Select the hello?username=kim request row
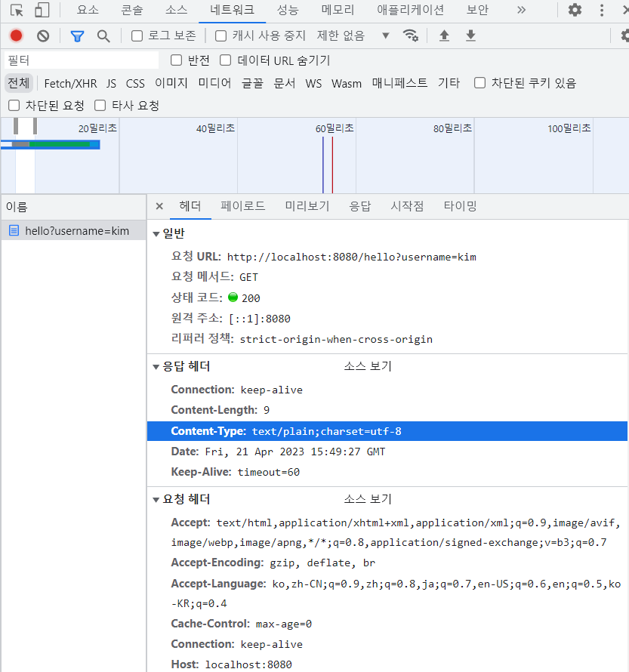Viewport: 629px width, 672px height. point(74,230)
